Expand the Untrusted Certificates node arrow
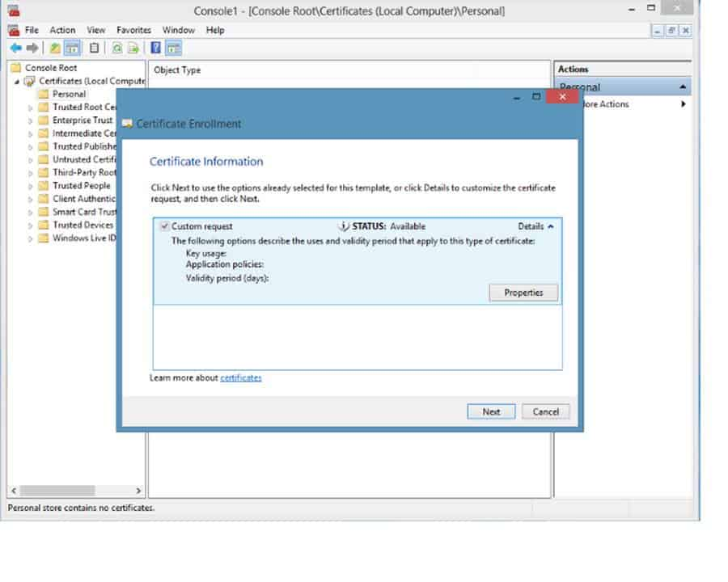728x582 pixels. pyautogui.click(x=30, y=160)
